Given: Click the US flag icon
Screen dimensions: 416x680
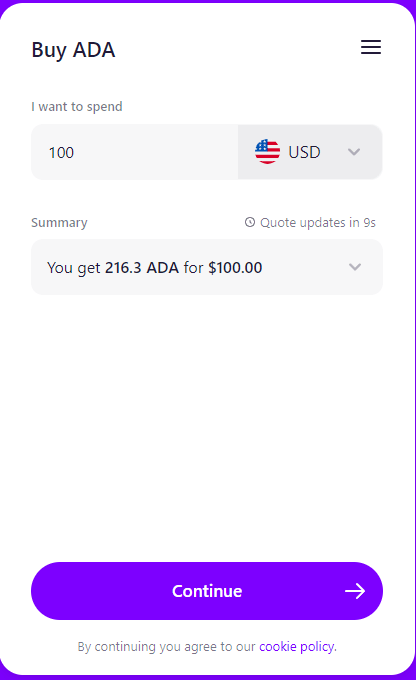Looking at the screenshot, I should point(267,152).
